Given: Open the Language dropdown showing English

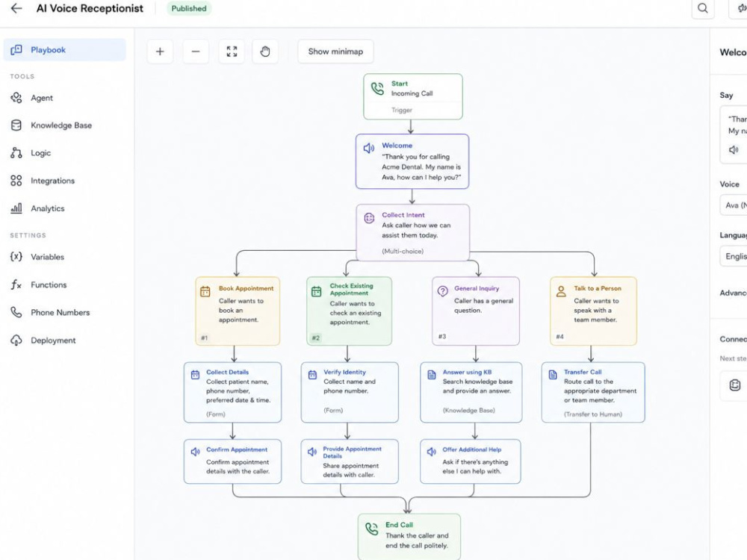Looking at the screenshot, I should (x=734, y=256).
